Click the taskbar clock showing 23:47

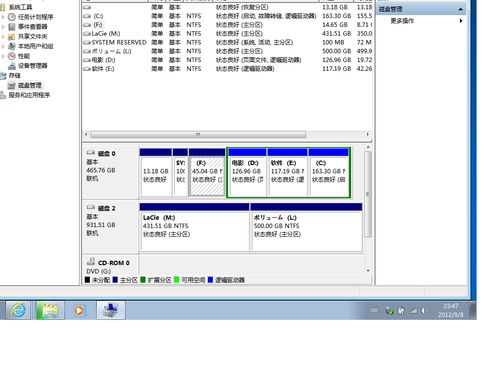point(450,310)
